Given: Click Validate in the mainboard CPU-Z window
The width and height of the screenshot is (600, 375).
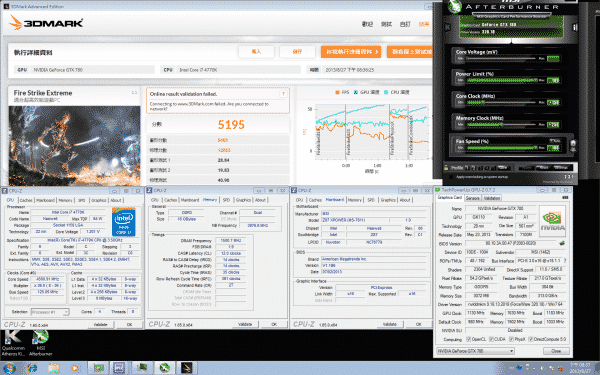Looking at the screenshot, I should (390, 324).
